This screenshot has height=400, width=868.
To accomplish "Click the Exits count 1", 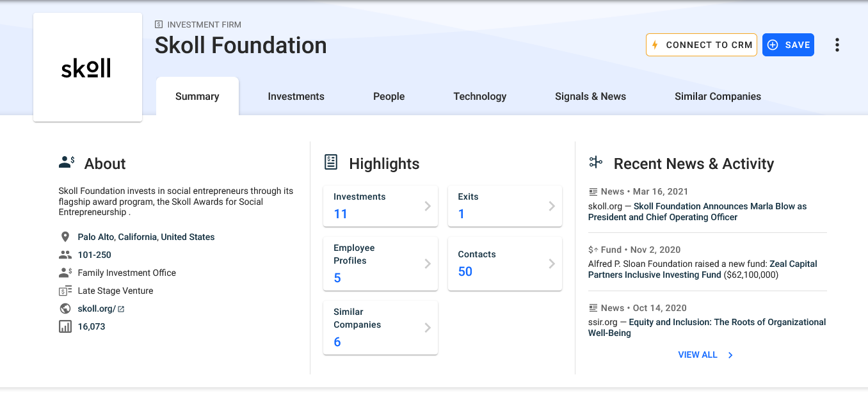I will click(462, 214).
